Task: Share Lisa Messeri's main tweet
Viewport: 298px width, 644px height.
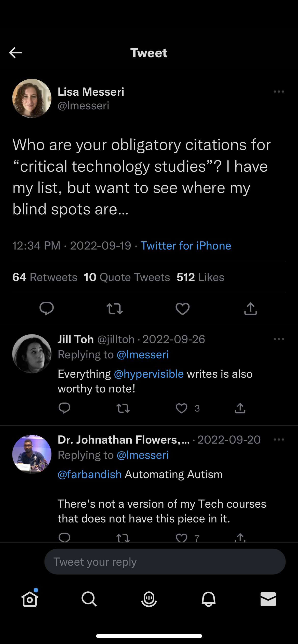Action: (x=251, y=309)
